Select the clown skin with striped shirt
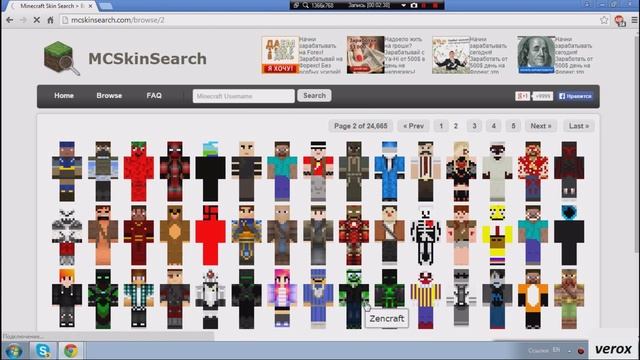 click(x=425, y=299)
